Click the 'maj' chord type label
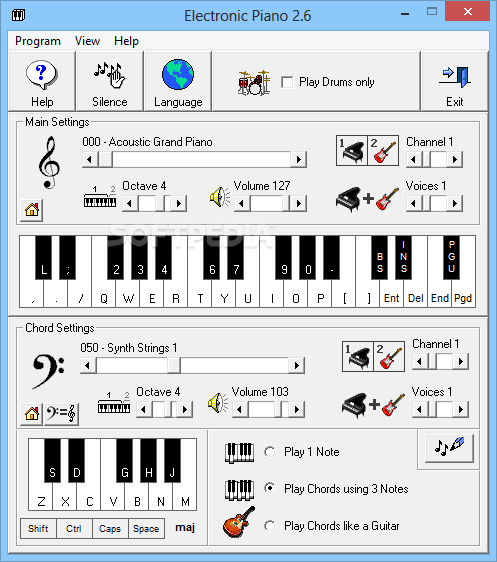The height and width of the screenshot is (562, 497). coord(185,528)
